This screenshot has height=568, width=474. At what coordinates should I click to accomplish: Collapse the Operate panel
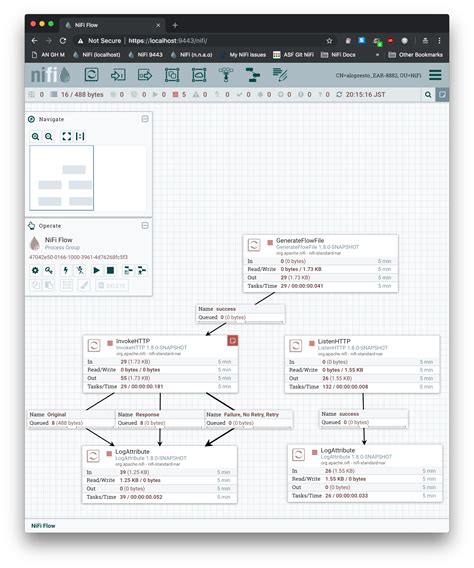145,225
